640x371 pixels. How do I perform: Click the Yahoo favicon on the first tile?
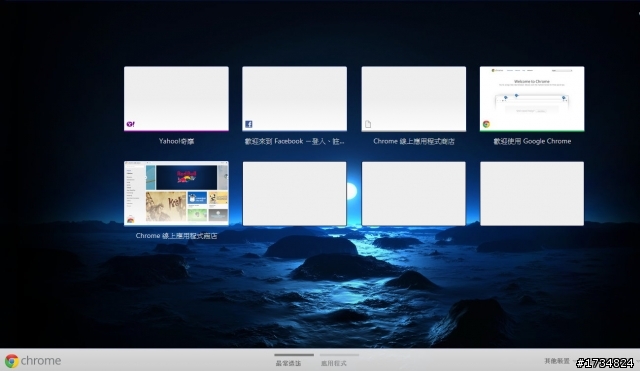(x=131, y=124)
